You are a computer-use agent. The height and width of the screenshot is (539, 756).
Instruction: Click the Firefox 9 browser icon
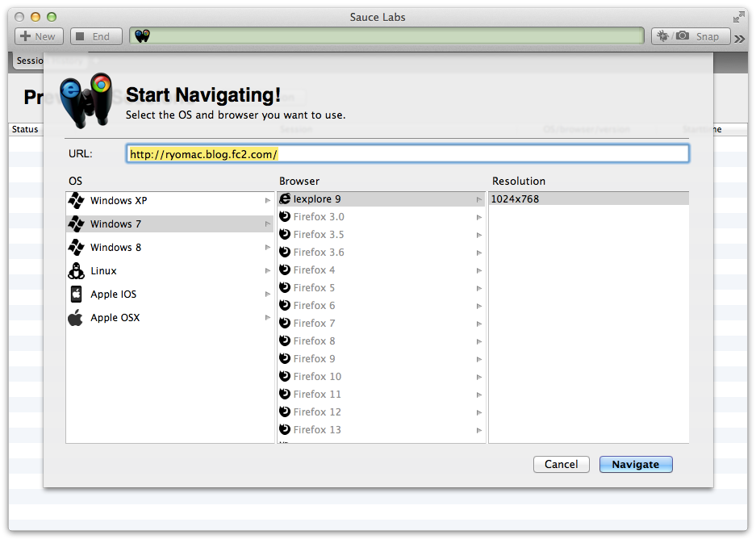(x=285, y=359)
